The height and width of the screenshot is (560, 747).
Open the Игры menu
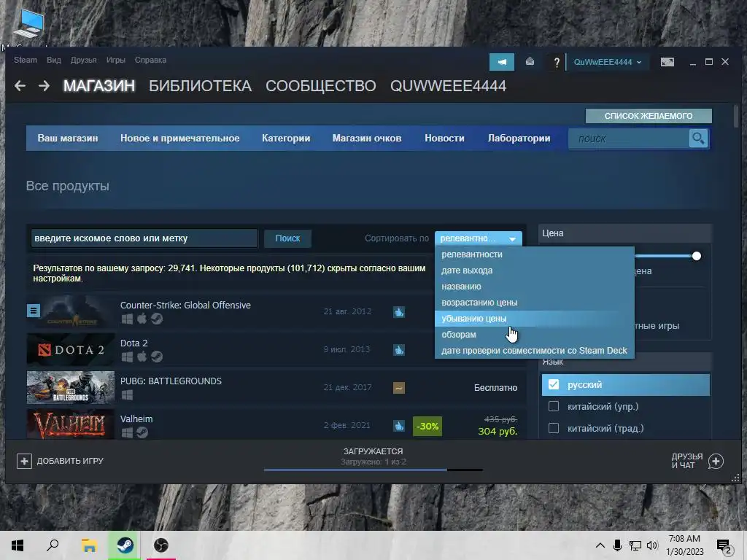click(116, 60)
